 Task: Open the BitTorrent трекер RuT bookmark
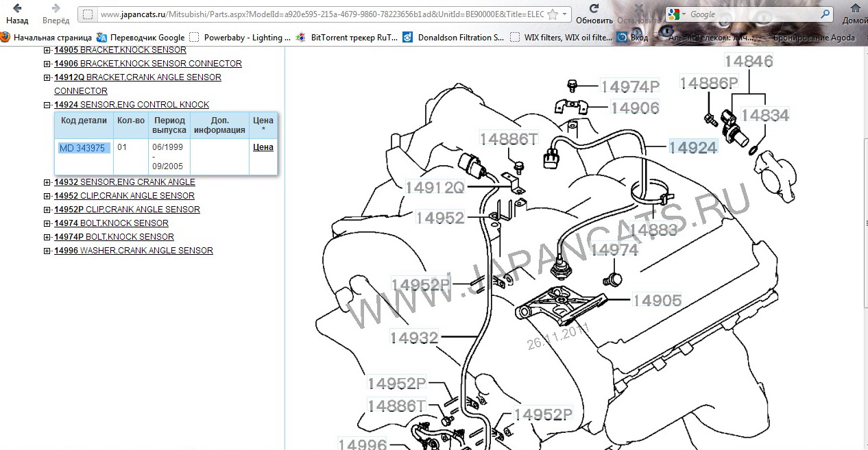click(x=347, y=38)
